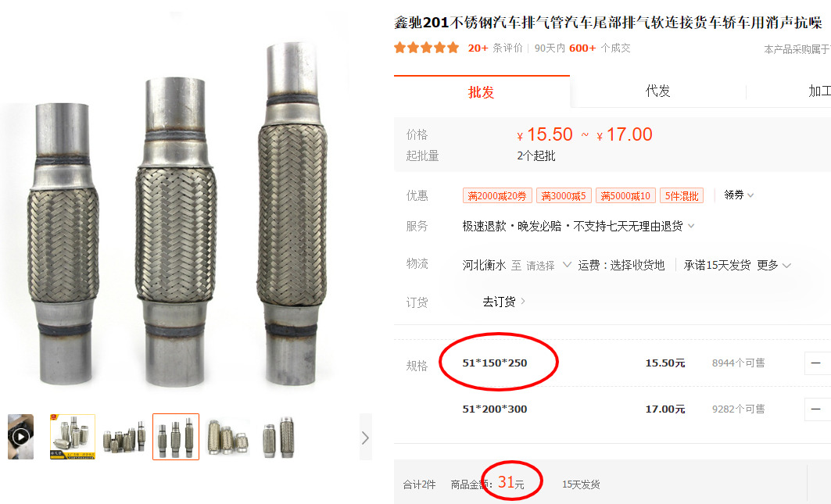
Task: Click the 满5000减10 coupon tag
Action: (x=625, y=195)
